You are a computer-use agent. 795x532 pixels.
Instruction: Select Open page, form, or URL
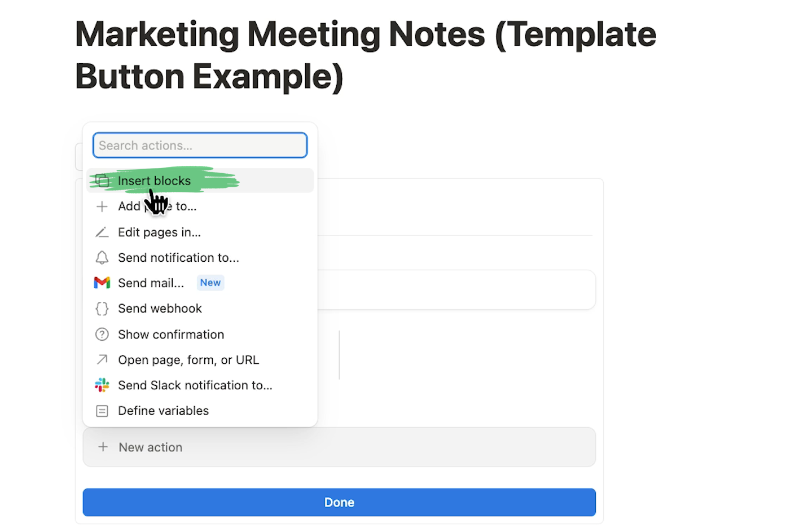tap(188, 359)
